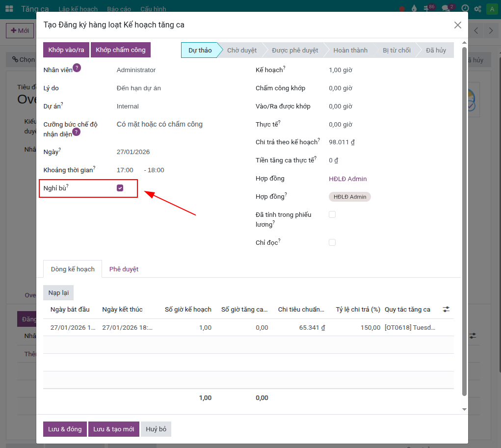Check the Chỉ đọc checkbox
501x448 pixels.
(332, 242)
